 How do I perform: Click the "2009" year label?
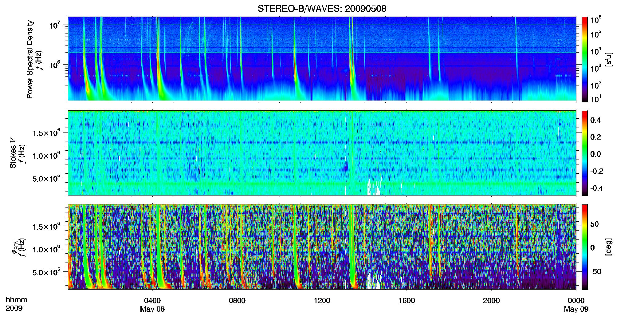(x=14, y=308)
